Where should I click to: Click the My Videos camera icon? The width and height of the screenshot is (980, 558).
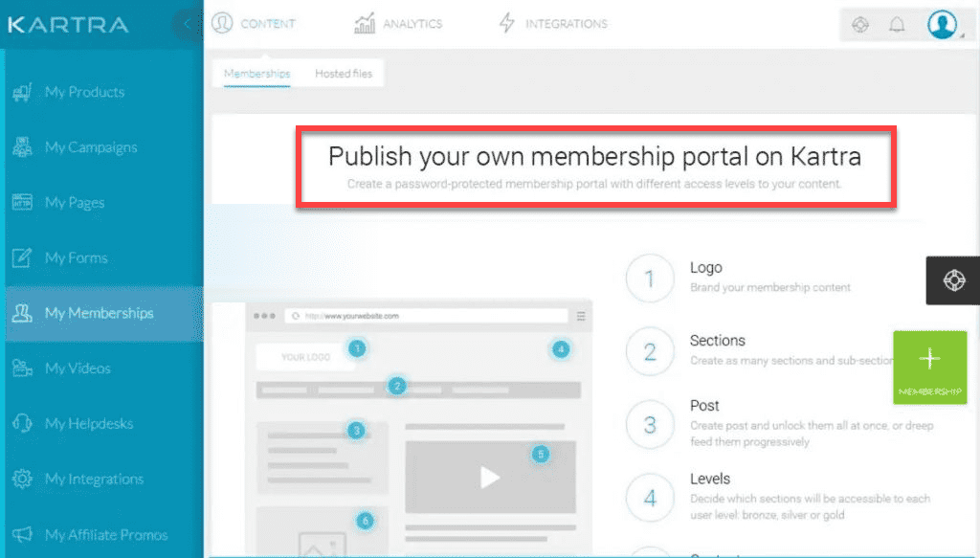pyautogui.click(x=22, y=368)
